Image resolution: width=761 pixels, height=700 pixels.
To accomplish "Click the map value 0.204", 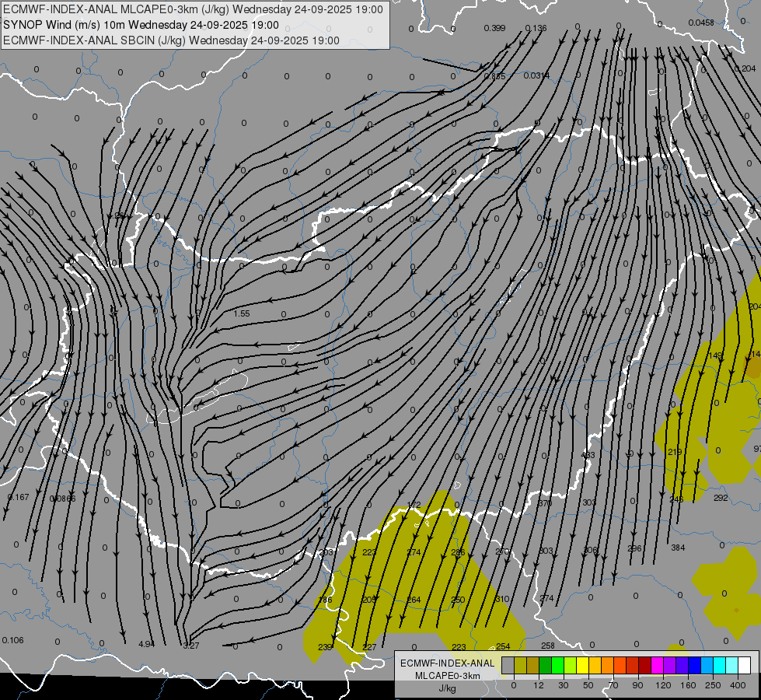I will pos(745,68).
